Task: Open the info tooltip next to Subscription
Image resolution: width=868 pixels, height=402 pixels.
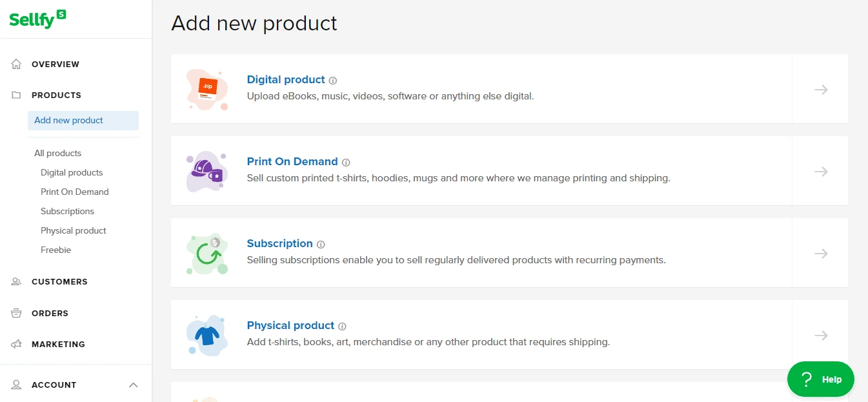Action: tap(321, 244)
